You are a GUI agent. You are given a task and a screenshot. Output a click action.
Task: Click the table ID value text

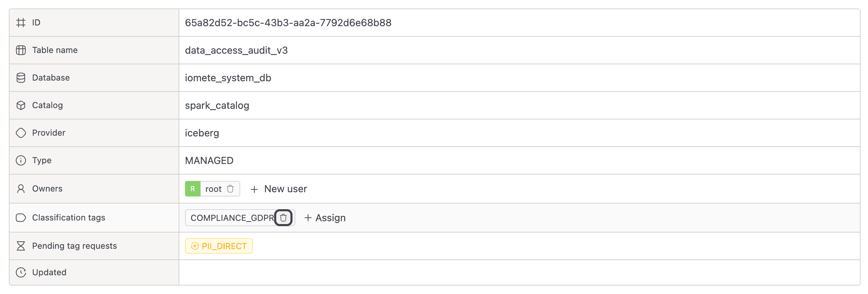point(288,23)
